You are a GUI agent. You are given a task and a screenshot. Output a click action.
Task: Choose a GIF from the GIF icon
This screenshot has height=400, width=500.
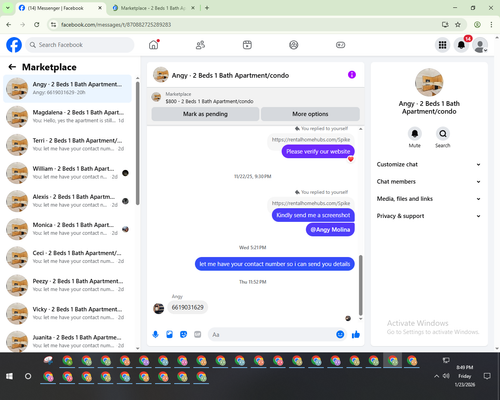tap(198, 334)
